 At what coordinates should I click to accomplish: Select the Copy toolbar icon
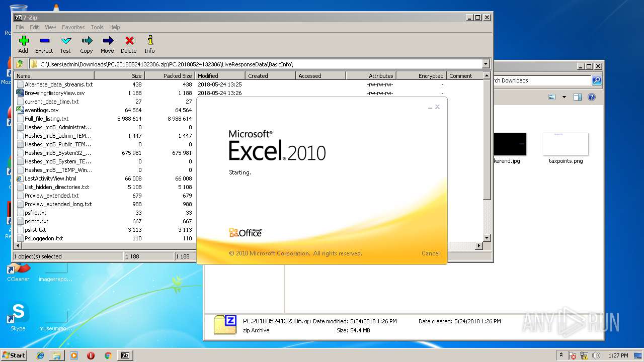87,44
